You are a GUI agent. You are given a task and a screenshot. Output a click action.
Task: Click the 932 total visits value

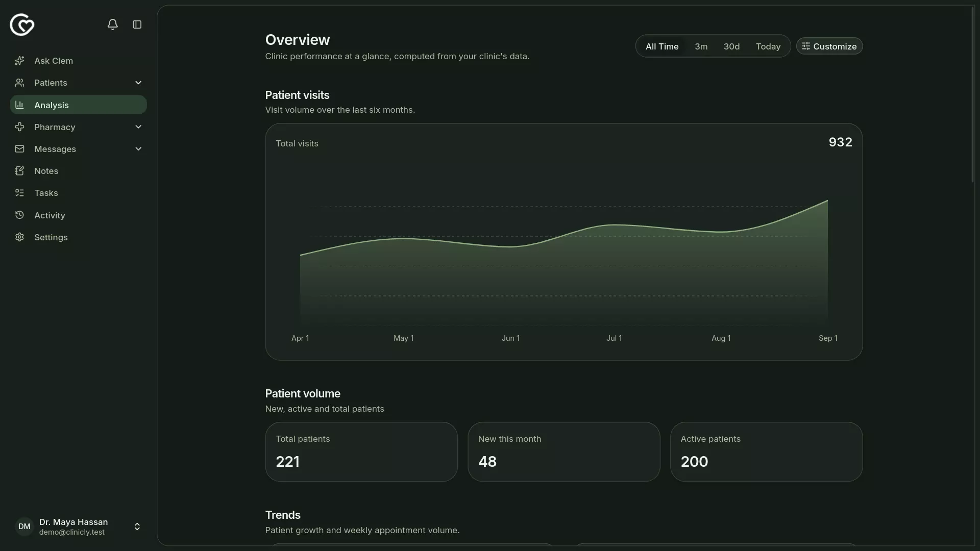840,142
